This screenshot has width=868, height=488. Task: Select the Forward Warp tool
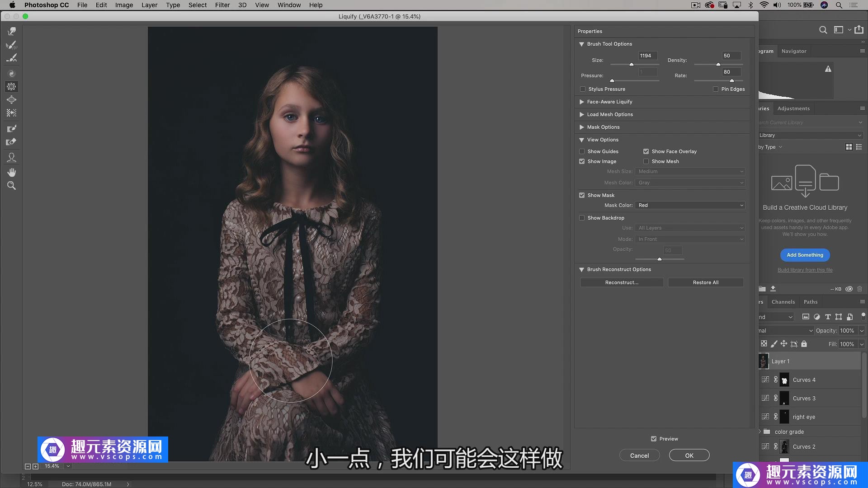coord(12,31)
